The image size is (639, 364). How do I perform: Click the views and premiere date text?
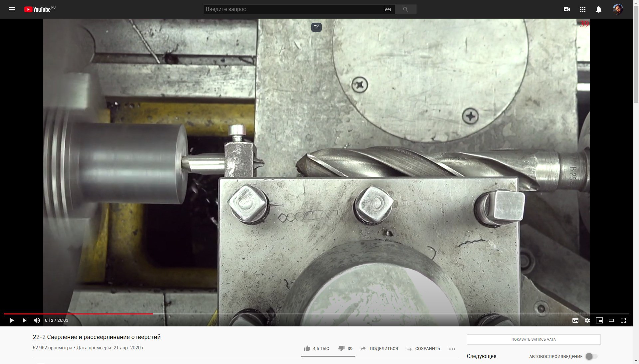click(89, 348)
